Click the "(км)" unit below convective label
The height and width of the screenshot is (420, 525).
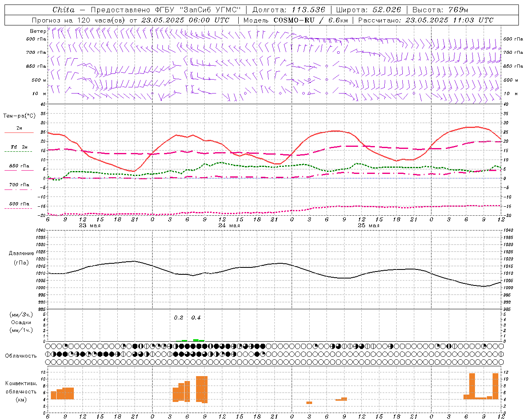coord(21,400)
